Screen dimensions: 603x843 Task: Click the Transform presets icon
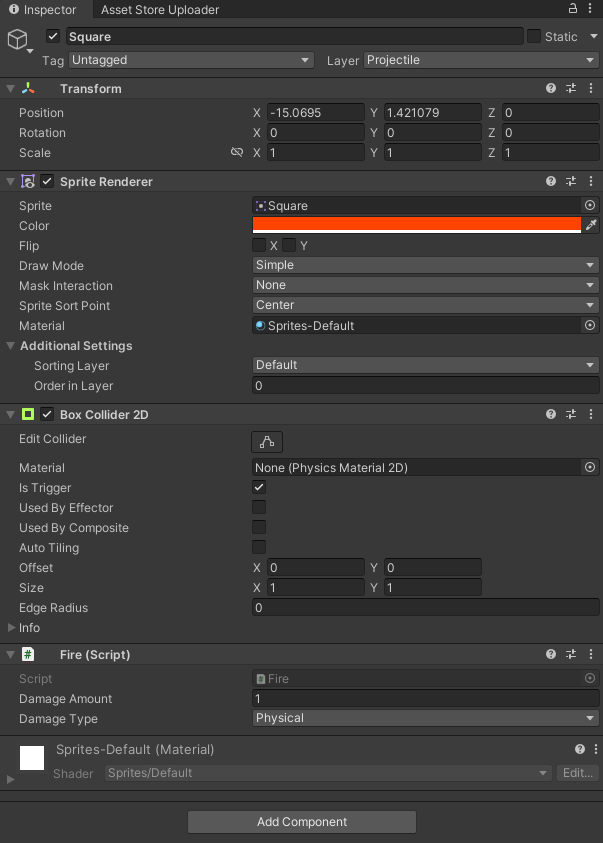coord(571,88)
